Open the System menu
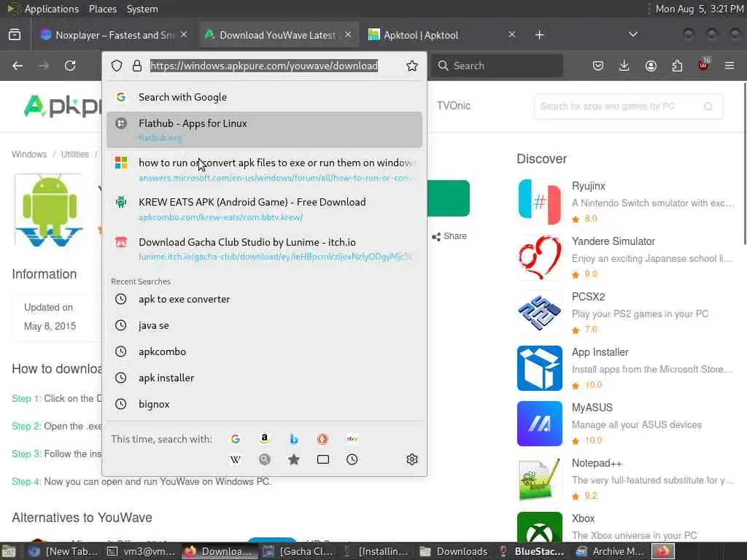Screen dimensions: 747x560 pos(142,9)
